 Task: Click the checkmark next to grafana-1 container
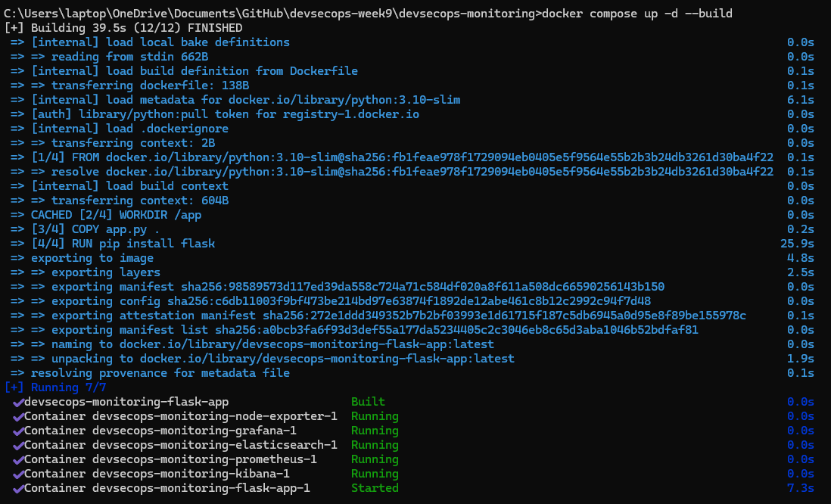point(18,431)
